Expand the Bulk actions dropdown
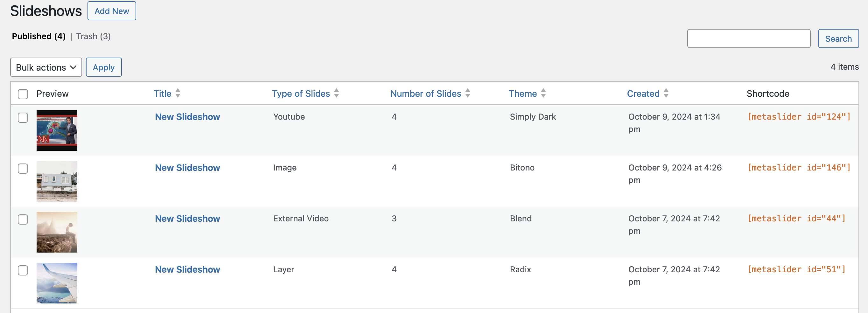 click(46, 67)
